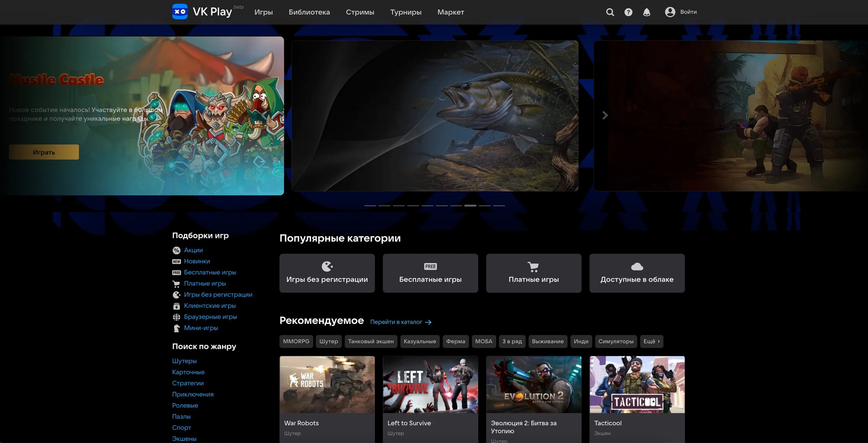
Task: Click the percent icon next to Акции
Action: point(176,250)
